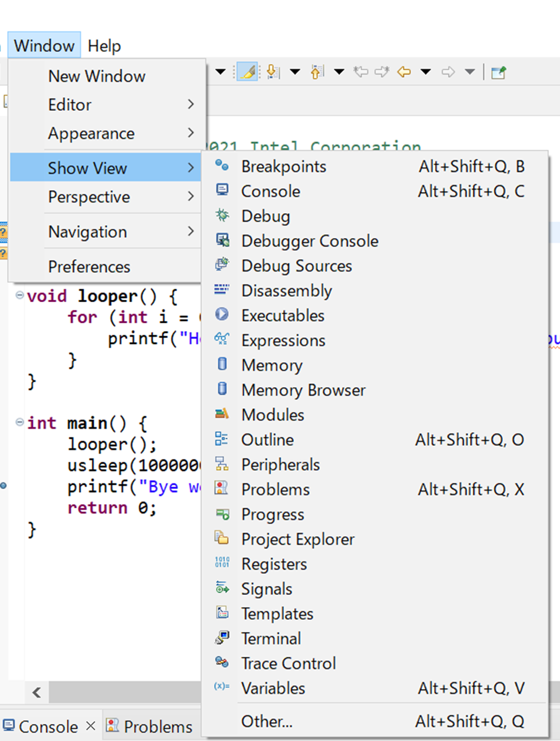Open the Memory Browser view

point(303,391)
